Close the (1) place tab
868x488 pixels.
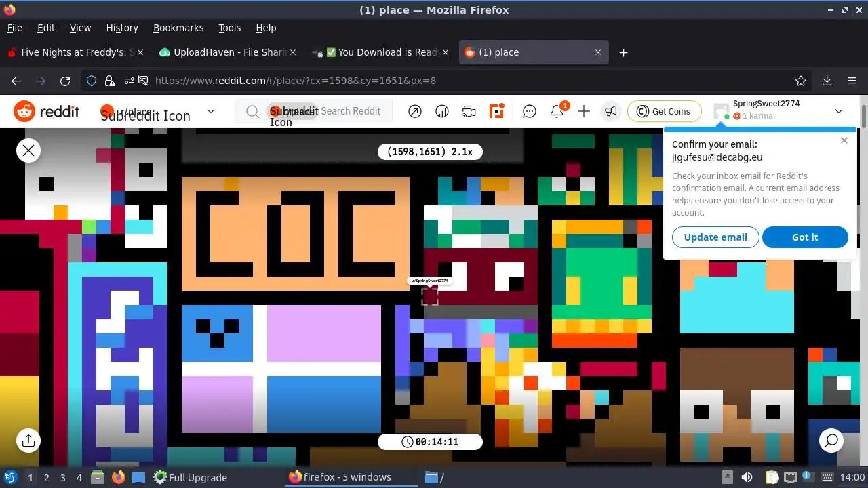(598, 52)
